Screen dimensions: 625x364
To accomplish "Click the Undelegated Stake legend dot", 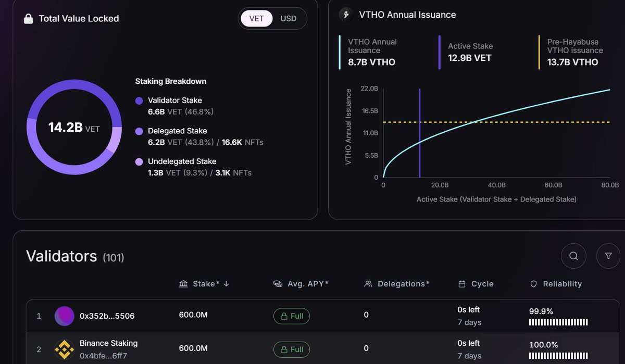I will coord(139,162).
